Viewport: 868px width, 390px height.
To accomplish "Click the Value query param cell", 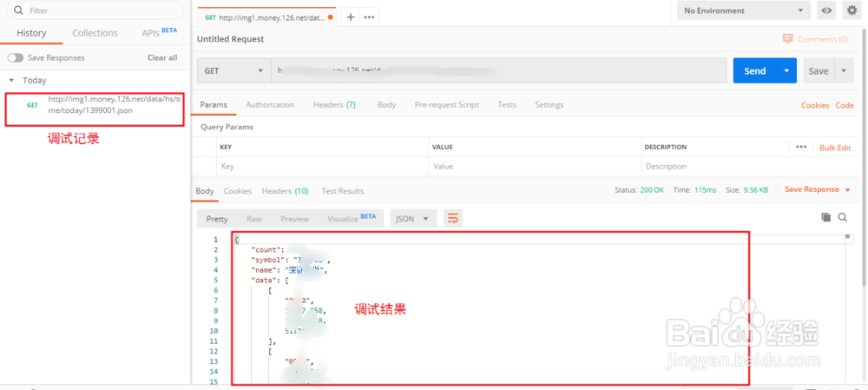I will [535, 166].
